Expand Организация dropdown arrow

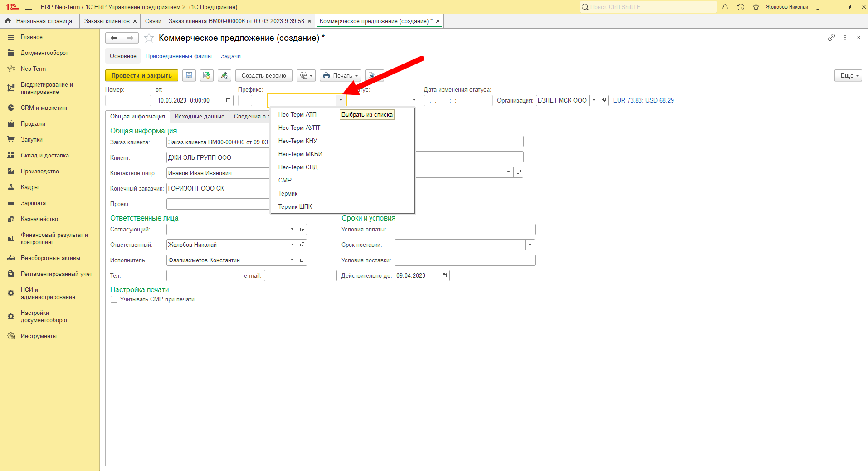coord(594,100)
